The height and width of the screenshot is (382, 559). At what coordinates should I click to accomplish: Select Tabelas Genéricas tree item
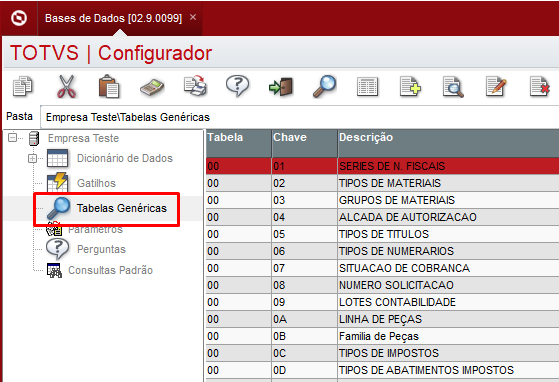coord(122,208)
